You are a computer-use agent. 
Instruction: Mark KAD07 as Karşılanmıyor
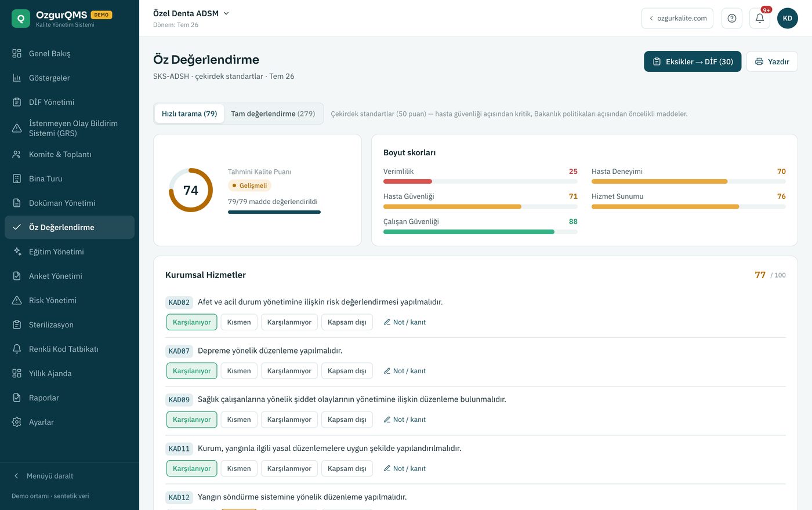click(x=289, y=371)
